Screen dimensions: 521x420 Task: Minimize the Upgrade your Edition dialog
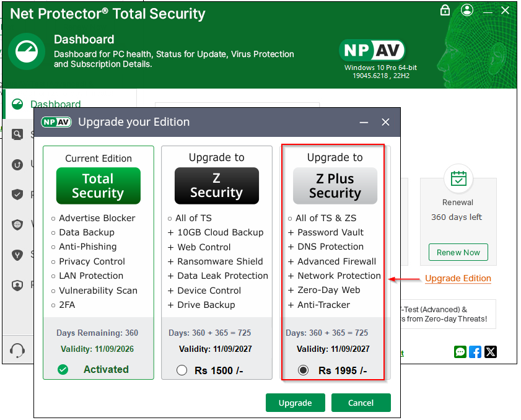pos(364,122)
